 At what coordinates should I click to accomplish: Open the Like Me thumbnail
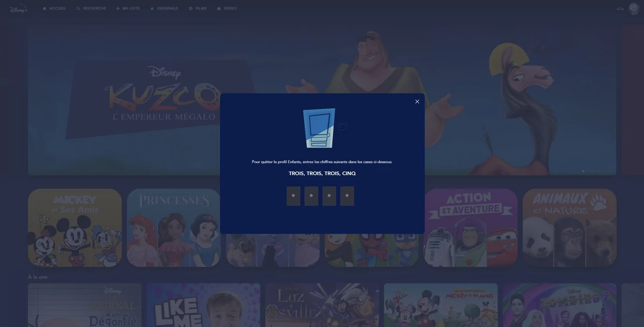[203, 305]
